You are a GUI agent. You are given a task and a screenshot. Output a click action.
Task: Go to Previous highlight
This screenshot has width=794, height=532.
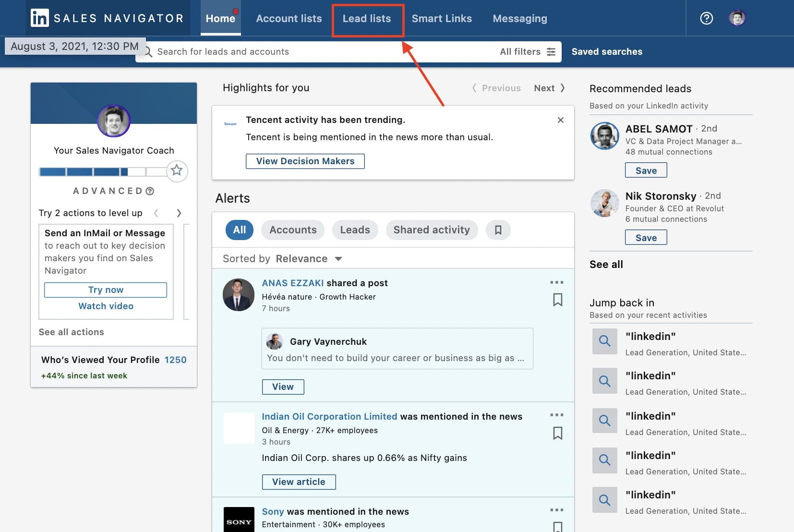496,88
